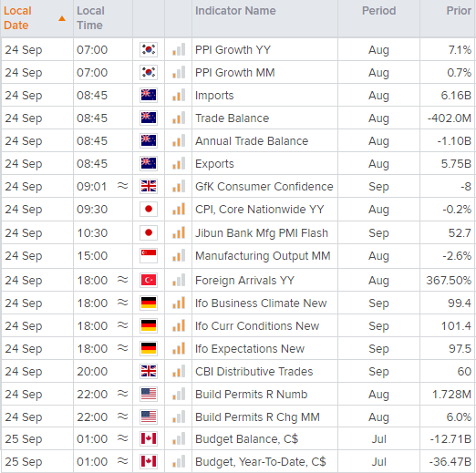Click the Singapore flag beside Manufacturing Output MM

pyautogui.click(x=149, y=256)
